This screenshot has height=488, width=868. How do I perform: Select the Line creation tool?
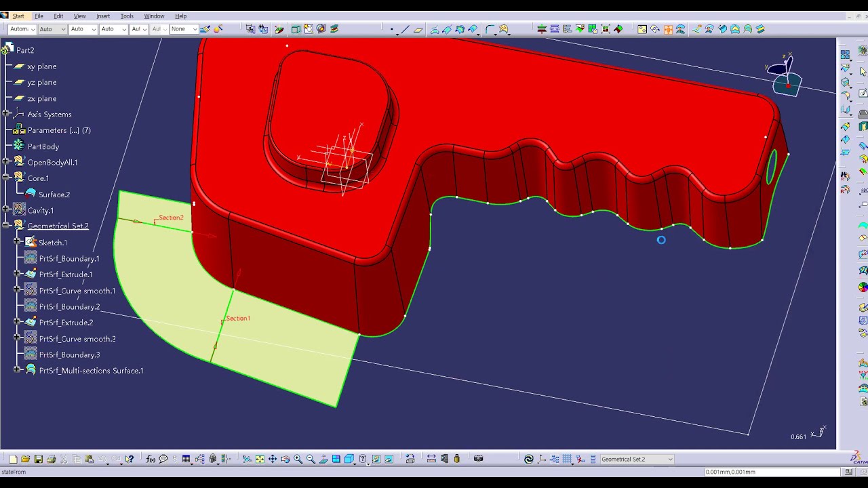point(405,29)
